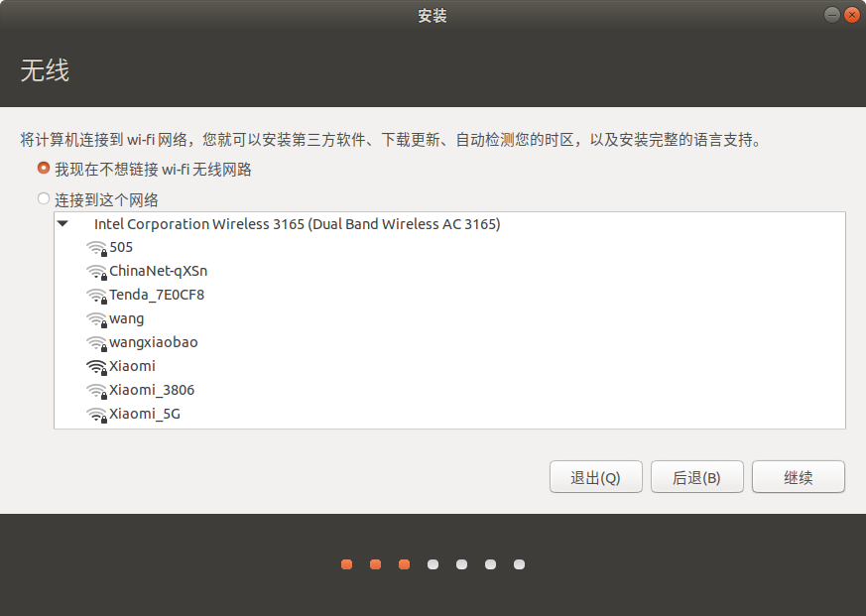
Task: Select the wang network name
Action: tap(126, 319)
